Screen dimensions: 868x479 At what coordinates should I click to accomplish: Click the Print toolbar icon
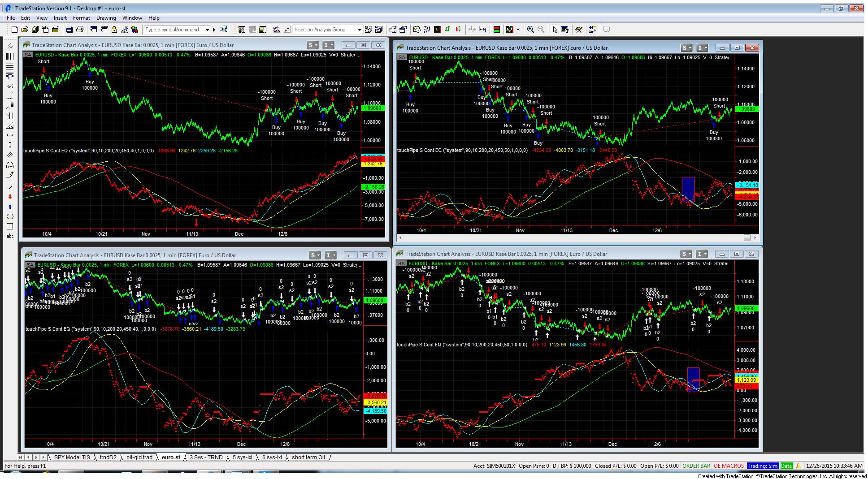pos(80,30)
